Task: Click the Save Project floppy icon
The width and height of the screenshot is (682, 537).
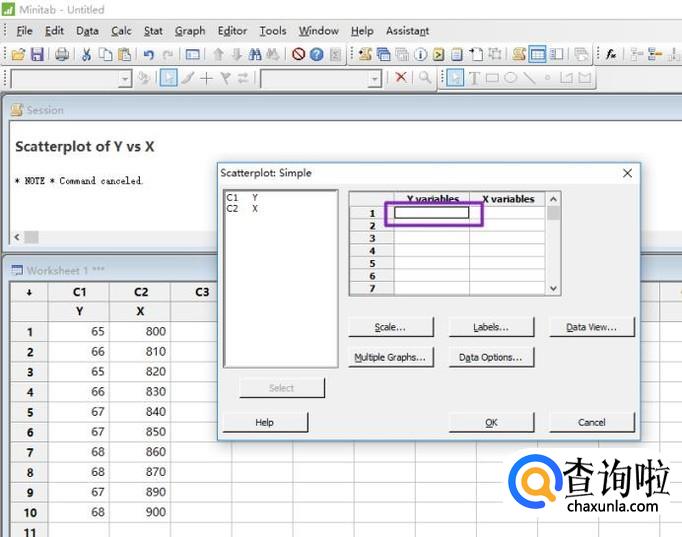Action: [37, 54]
